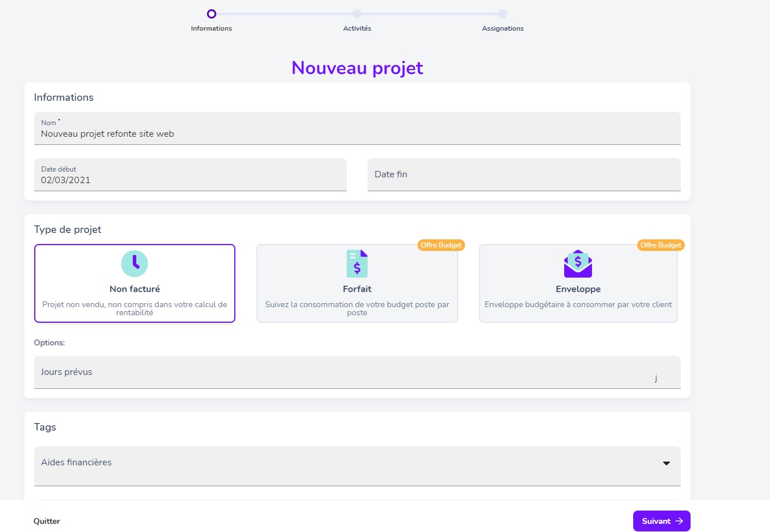Open the Date début date picker field
Image resolution: width=770 pixels, height=532 pixels.
pyautogui.click(x=190, y=175)
